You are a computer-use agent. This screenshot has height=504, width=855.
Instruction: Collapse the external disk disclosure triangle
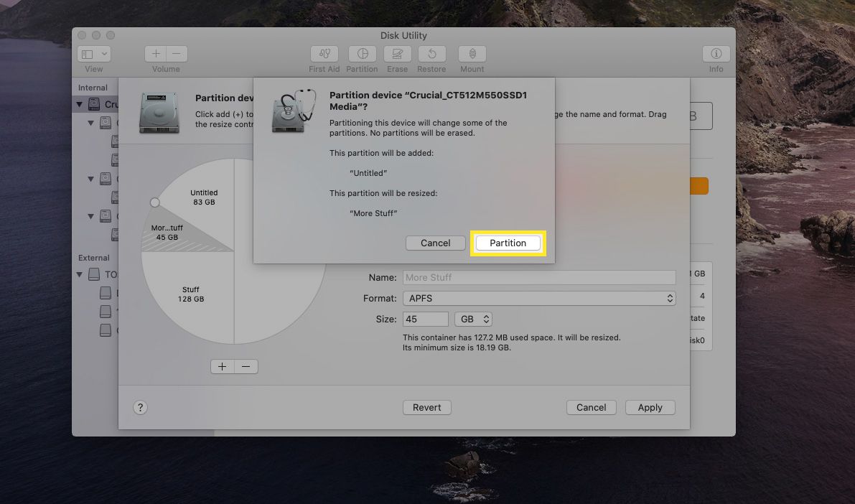pyautogui.click(x=79, y=274)
